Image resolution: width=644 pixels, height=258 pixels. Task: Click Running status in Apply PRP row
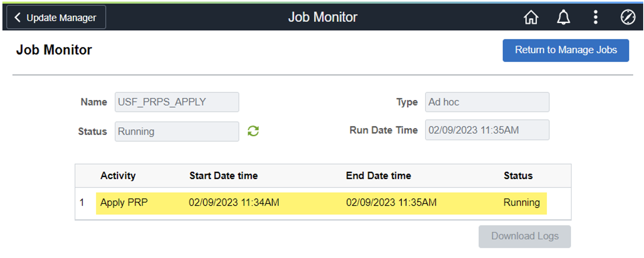point(522,203)
